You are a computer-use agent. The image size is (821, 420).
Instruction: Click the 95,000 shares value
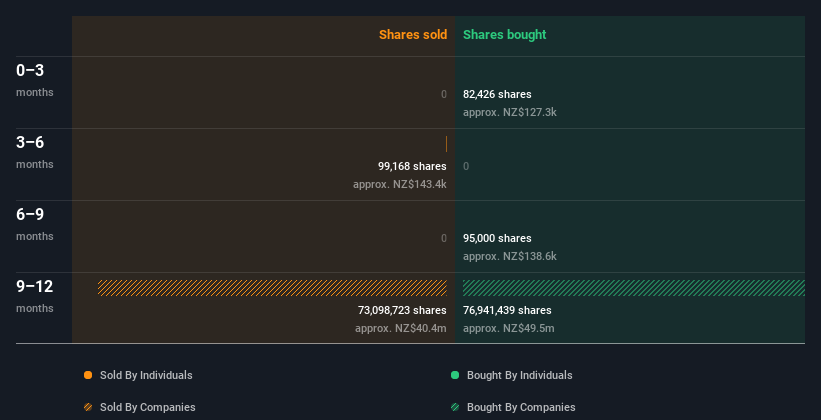click(x=497, y=238)
